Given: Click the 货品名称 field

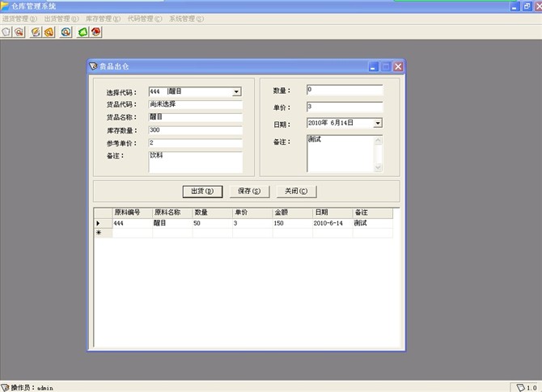Looking at the screenshot, I should (195, 117).
